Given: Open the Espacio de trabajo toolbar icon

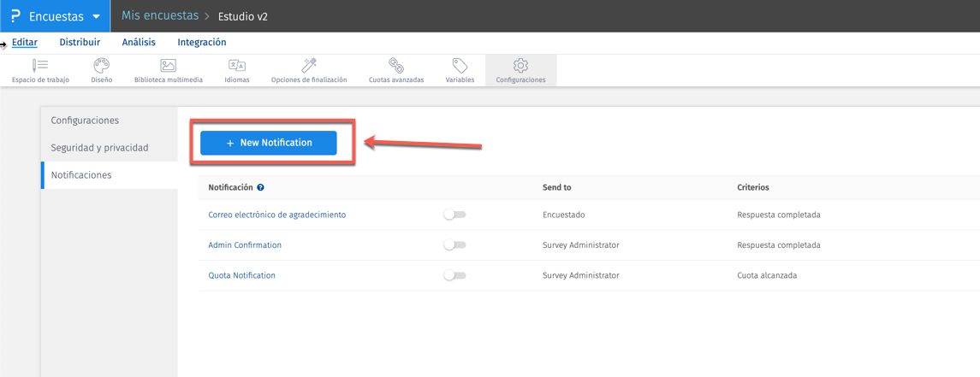Looking at the screenshot, I should click(40, 66).
